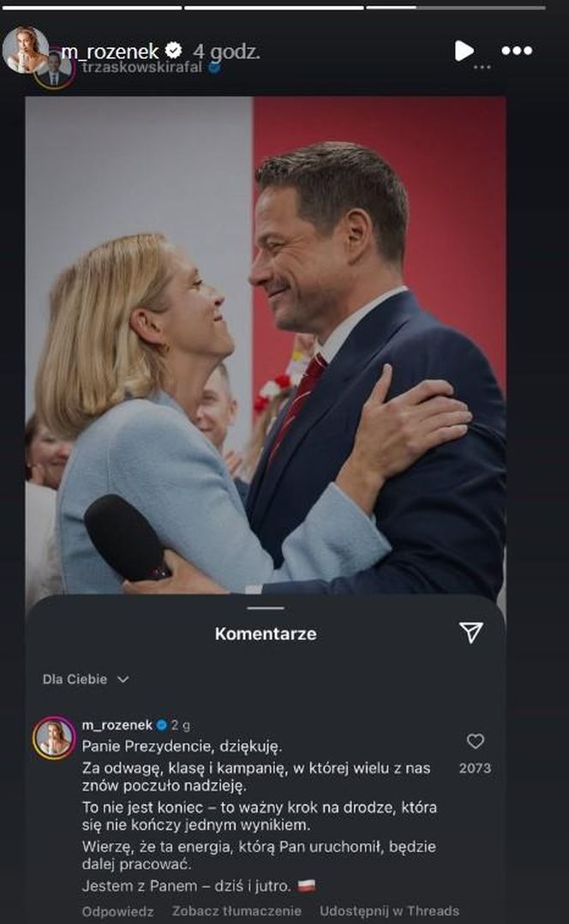Screen dimensions: 569x924
Task: Select the second story progress bar segment
Action: coord(274,7)
